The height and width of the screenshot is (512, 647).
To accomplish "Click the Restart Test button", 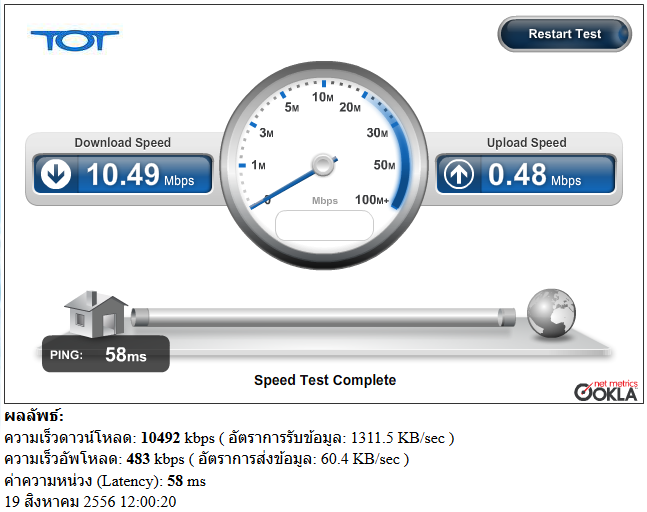I will 564,34.
